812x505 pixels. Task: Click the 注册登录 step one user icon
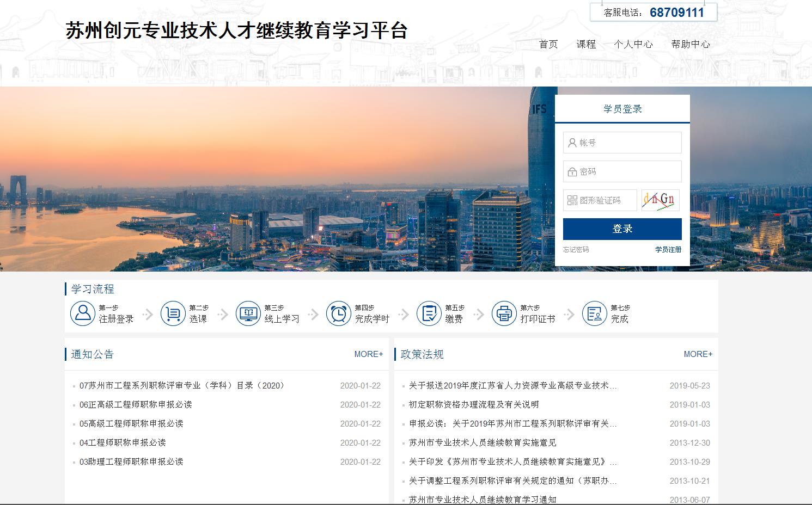[x=83, y=313]
